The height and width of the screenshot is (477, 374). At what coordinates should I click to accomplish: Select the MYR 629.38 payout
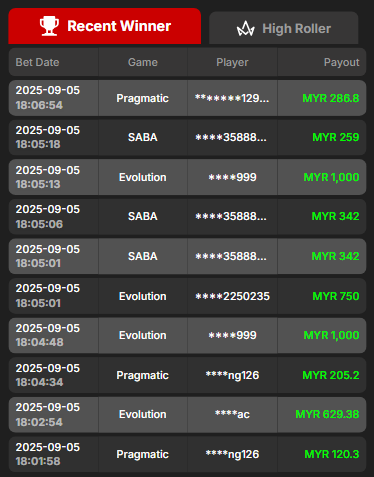coord(327,414)
